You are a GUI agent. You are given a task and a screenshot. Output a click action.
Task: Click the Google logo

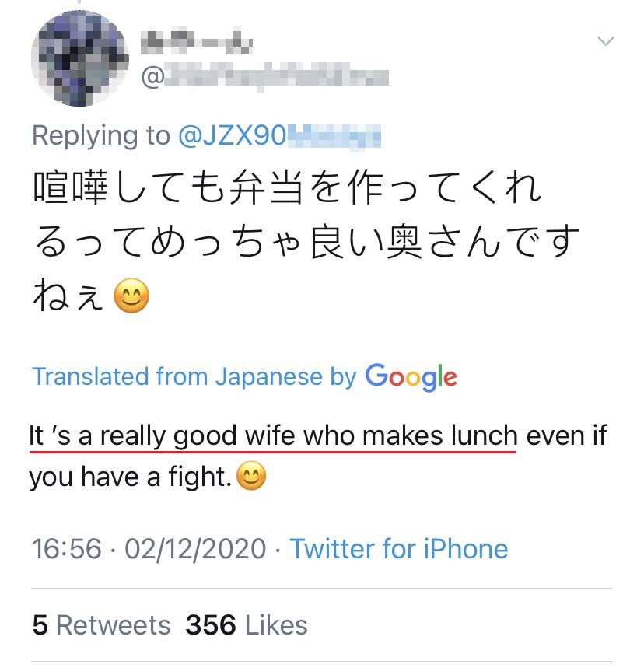[x=411, y=376]
